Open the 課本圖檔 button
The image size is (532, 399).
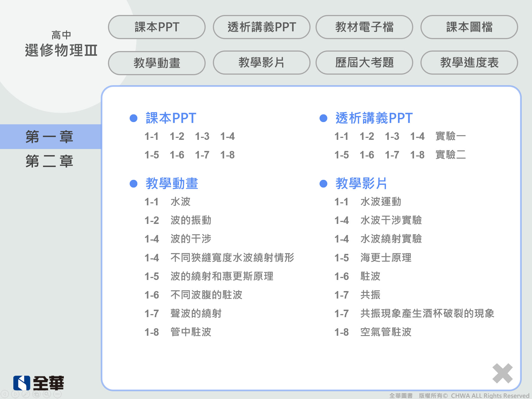469,27
